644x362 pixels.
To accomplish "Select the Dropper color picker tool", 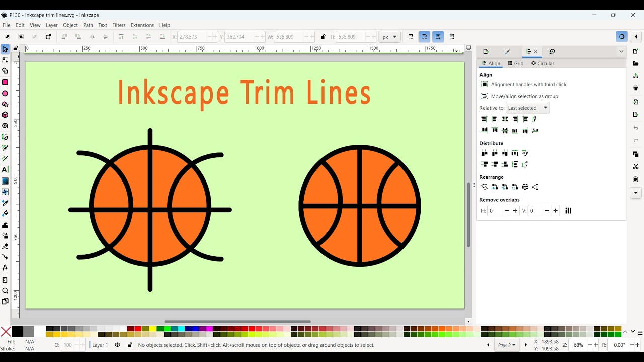I will pos(5,203).
